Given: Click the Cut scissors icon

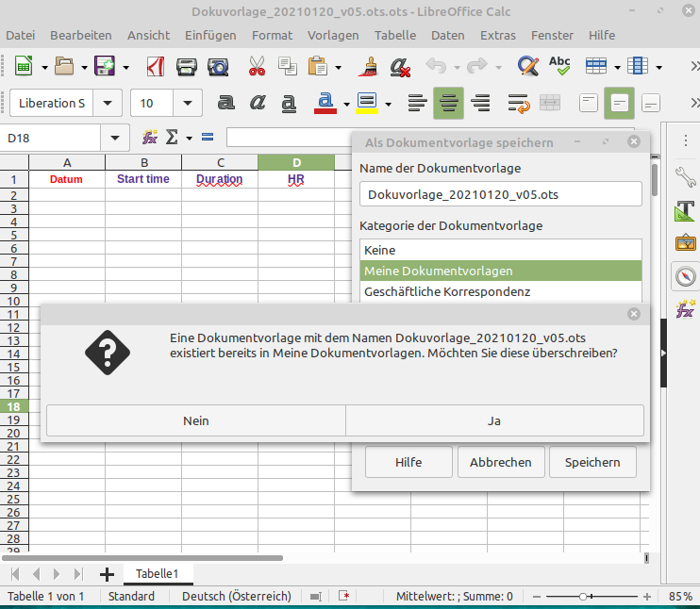Looking at the screenshot, I should (x=257, y=67).
